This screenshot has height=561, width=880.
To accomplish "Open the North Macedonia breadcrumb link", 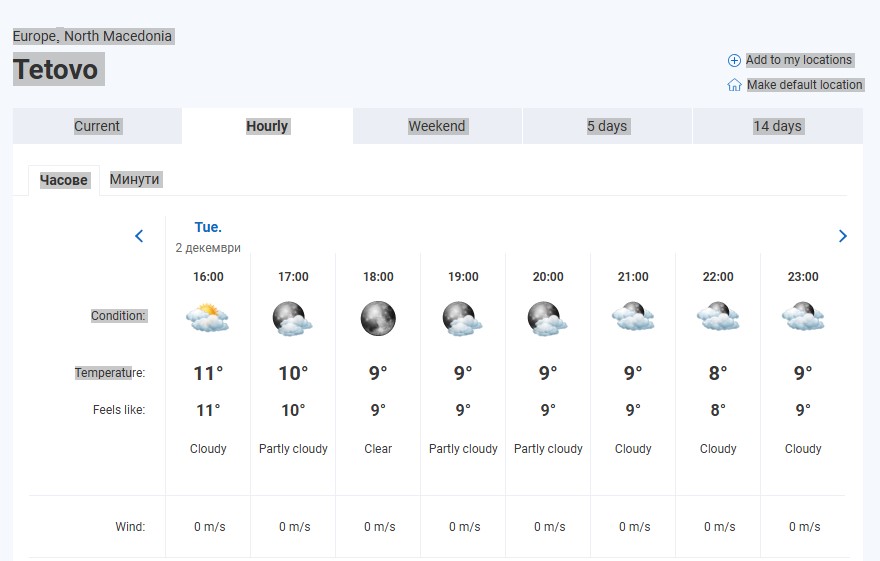I will [x=118, y=36].
